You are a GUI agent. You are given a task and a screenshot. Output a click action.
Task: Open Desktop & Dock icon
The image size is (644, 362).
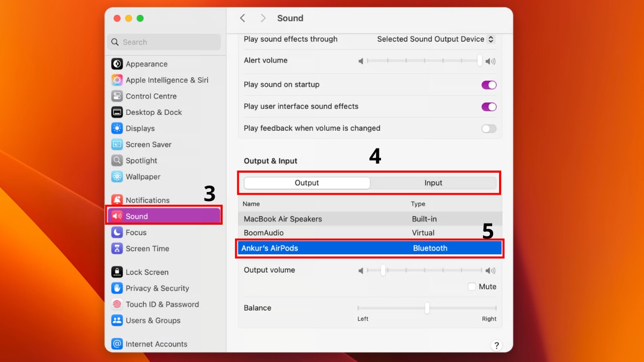click(x=117, y=112)
